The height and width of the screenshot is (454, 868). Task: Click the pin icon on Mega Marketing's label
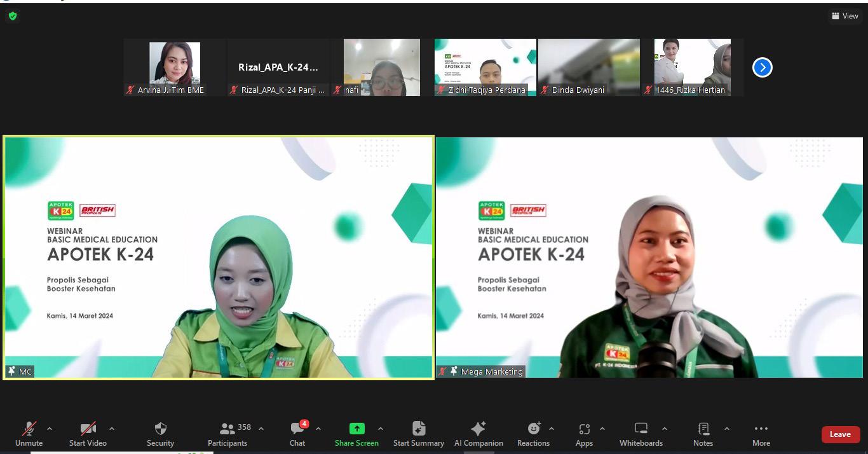(x=454, y=371)
